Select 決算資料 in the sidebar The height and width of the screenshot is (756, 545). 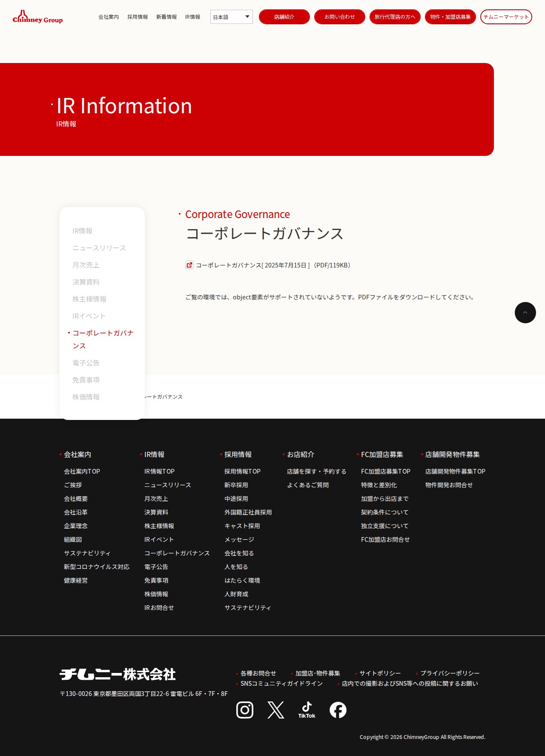pos(86,282)
